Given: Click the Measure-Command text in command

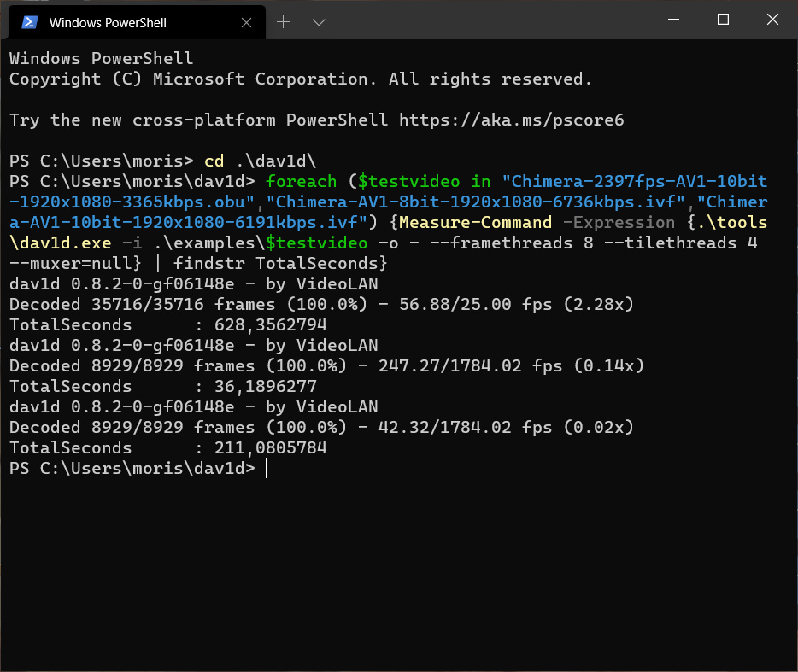Looking at the screenshot, I should pyautogui.click(x=475, y=222).
